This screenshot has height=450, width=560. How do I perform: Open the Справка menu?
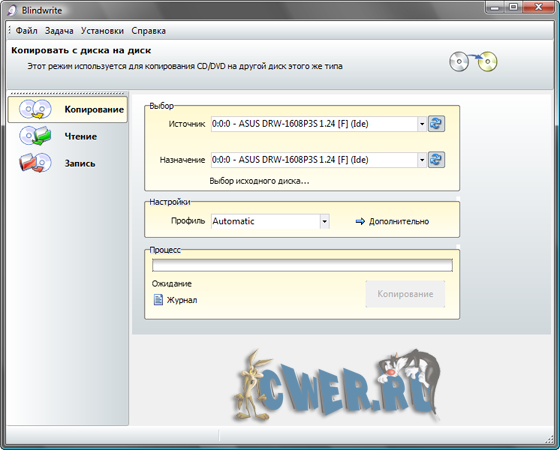pyautogui.click(x=148, y=31)
